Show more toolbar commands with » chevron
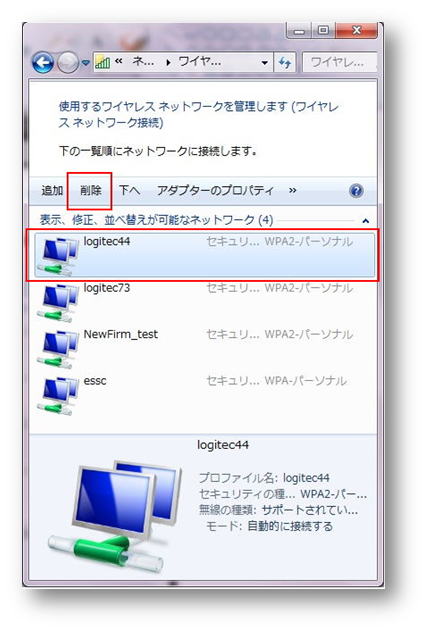The width and height of the screenshot is (427, 631). coord(293,190)
